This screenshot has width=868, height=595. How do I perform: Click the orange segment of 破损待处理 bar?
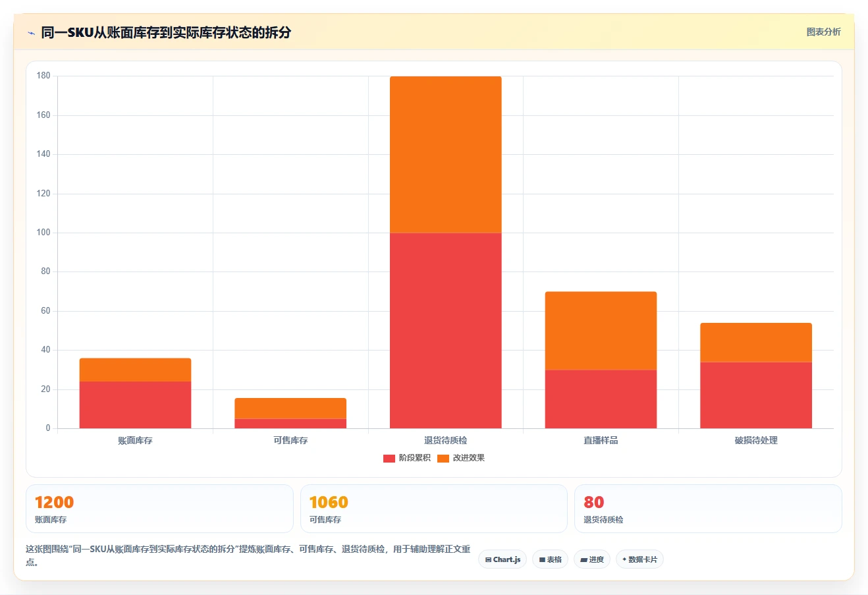pos(756,343)
